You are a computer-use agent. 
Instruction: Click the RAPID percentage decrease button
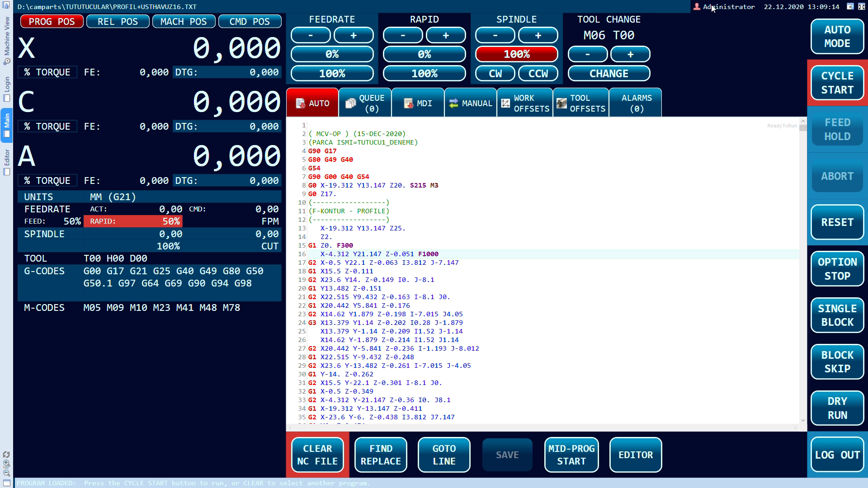403,35
